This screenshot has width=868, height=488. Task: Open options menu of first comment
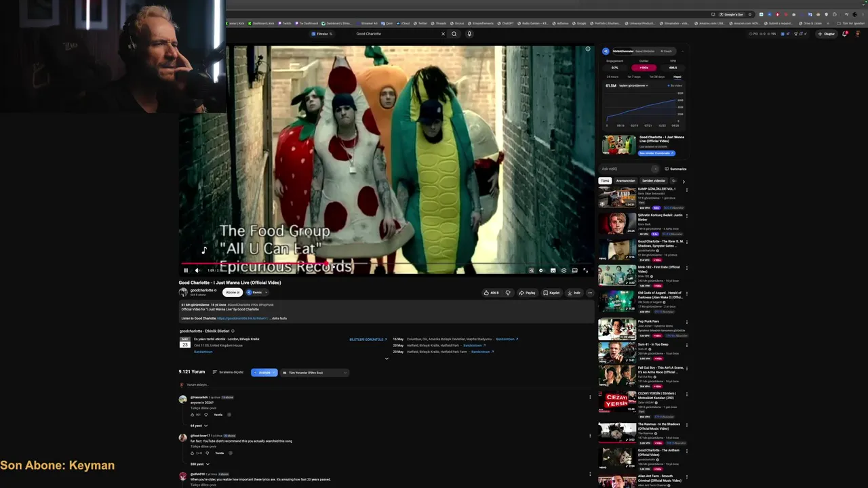coord(590,397)
